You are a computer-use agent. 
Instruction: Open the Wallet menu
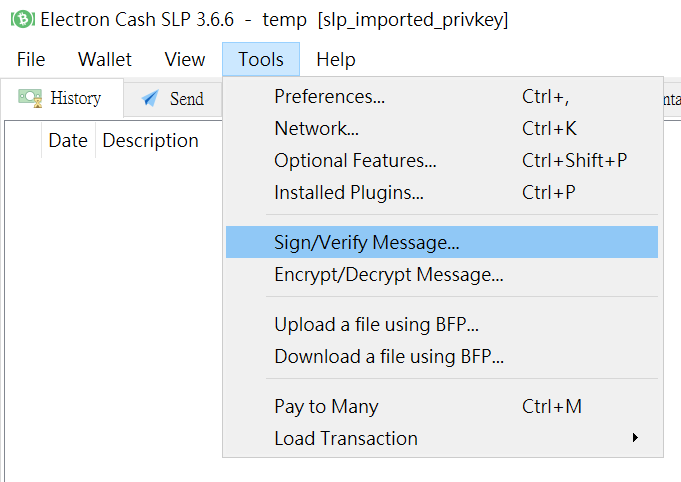coord(105,59)
